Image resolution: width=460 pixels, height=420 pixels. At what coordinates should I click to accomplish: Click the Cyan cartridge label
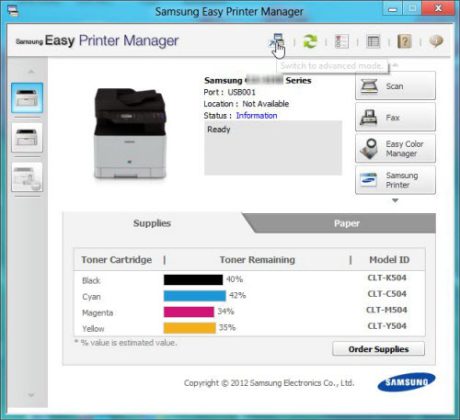(x=91, y=297)
